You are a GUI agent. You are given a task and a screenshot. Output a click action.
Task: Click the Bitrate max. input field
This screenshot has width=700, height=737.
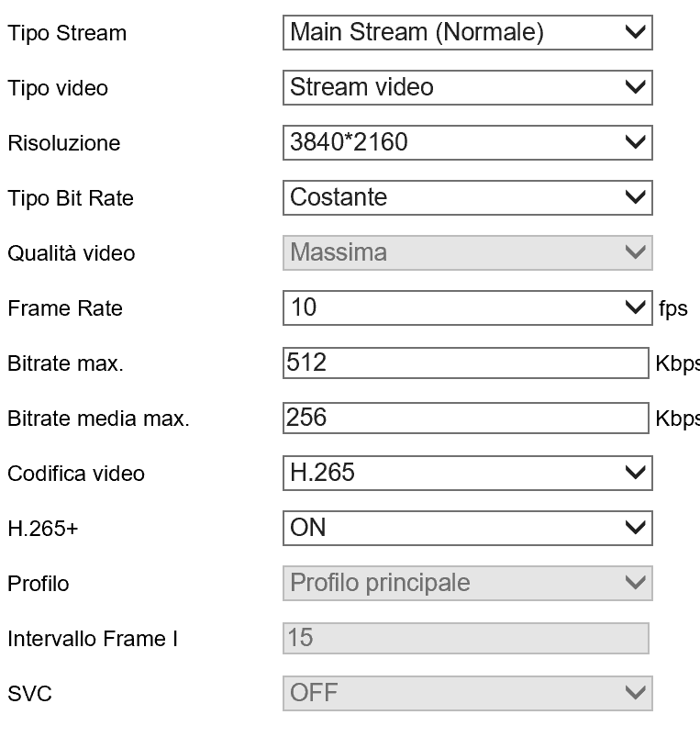click(x=465, y=363)
